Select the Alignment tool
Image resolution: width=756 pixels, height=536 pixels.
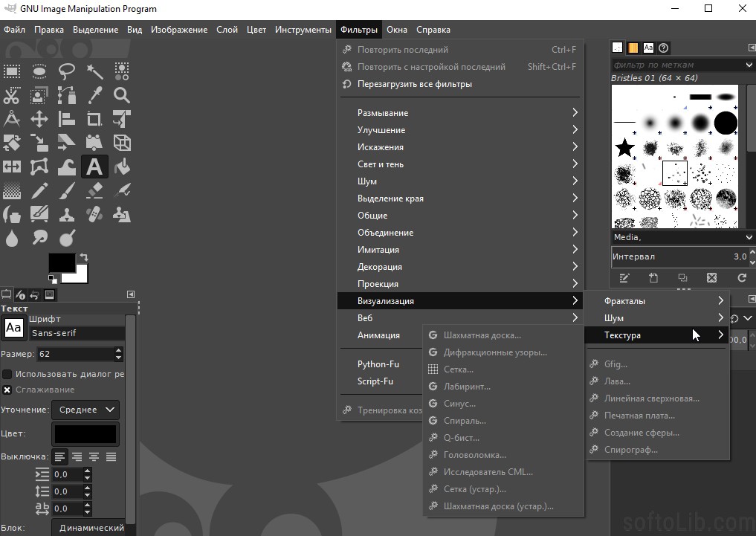tap(67, 119)
